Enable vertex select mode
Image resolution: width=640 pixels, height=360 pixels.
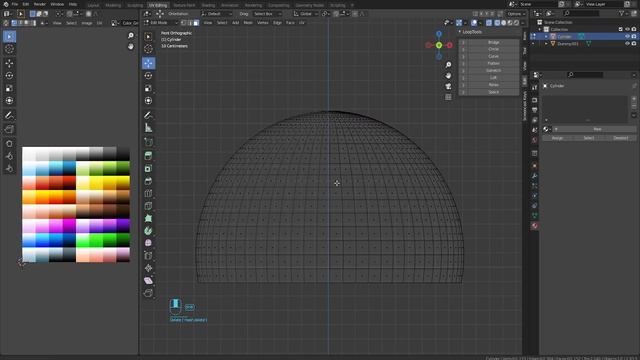(184, 23)
